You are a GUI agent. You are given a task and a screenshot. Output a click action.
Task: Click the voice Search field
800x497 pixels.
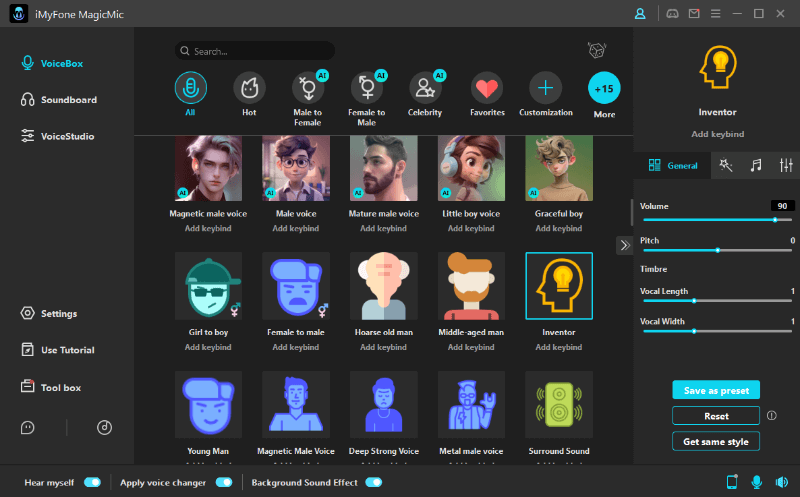(255, 51)
